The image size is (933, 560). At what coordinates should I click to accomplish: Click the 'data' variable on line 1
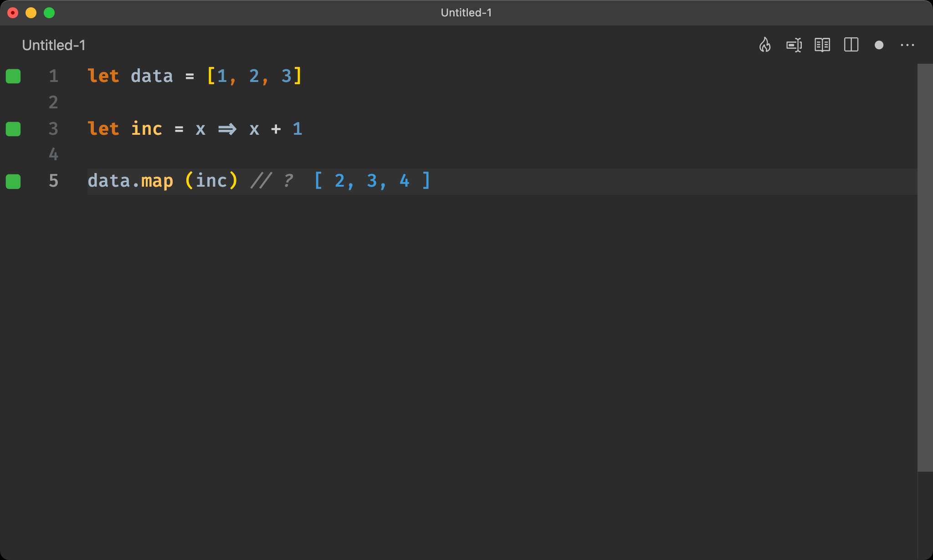click(x=152, y=76)
